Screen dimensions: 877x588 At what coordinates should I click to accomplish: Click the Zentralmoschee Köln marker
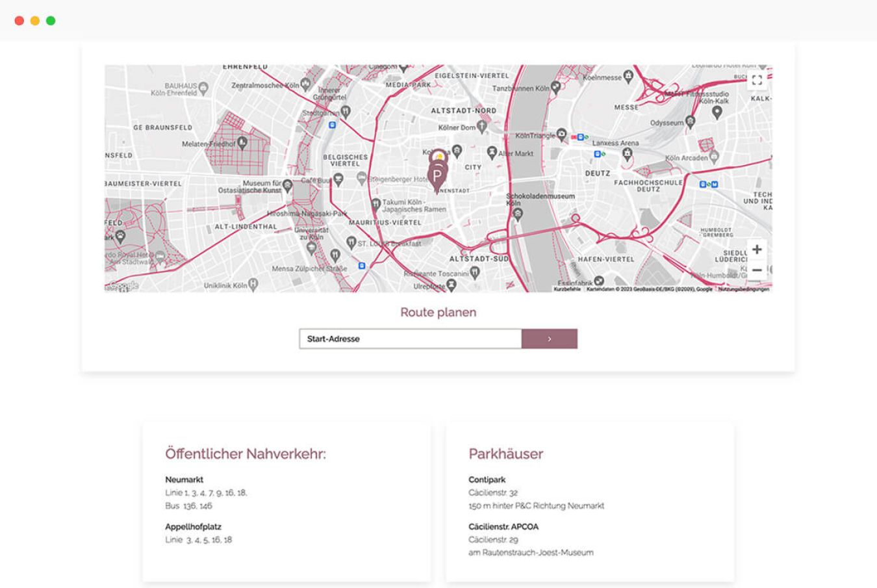pos(305,84)
